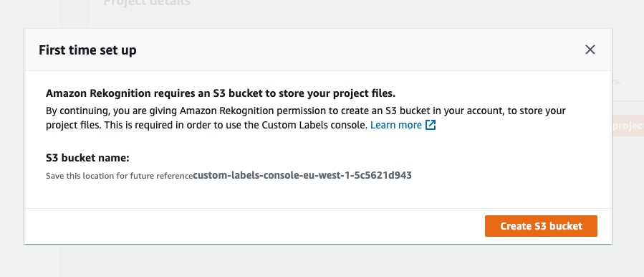Click the Create S3 bucket button
The height and width of the screenshot is (277, 644).
[x=541, y=226]
